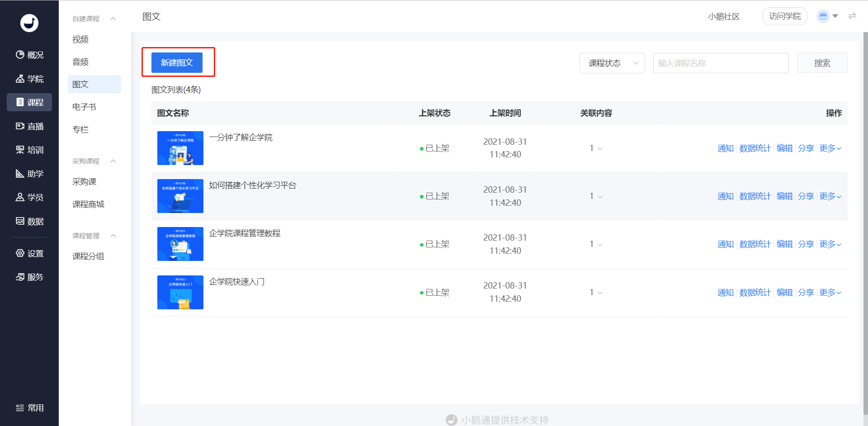This screenshot has height=426, width=868.
Task: Collapse the 自建课程 menu group
Action: [x=113, y=19]
